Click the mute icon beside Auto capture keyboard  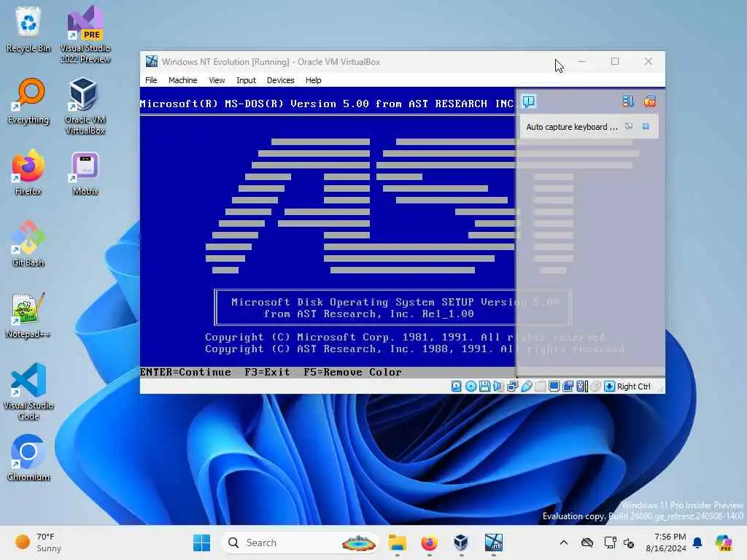click(629, 127)
